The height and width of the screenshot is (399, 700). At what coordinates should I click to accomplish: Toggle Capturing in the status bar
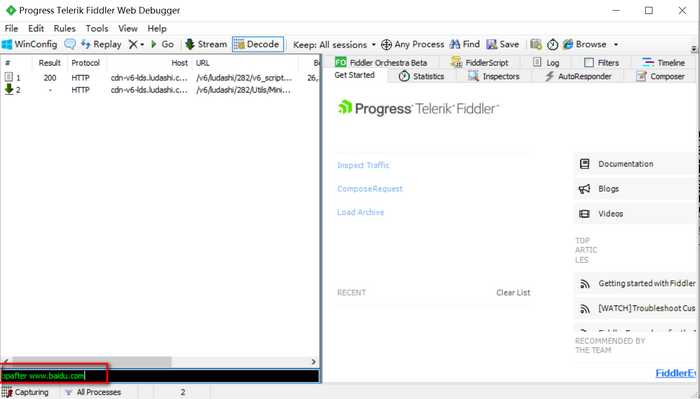(x=25, y=392)
